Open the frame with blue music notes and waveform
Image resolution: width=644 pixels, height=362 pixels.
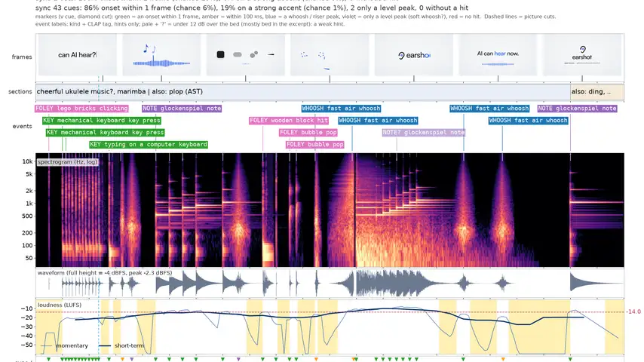[x=161, y=55]
